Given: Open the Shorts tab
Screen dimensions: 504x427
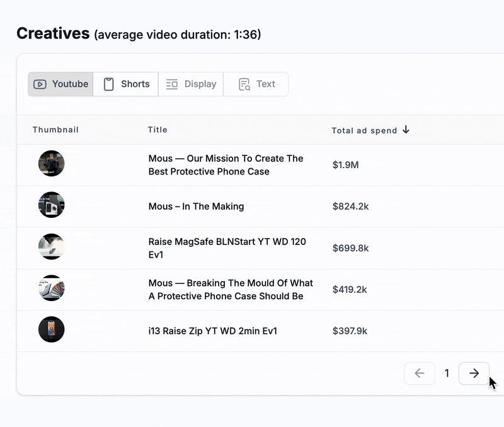Looking at the screenshot, I should click(125, 84).
